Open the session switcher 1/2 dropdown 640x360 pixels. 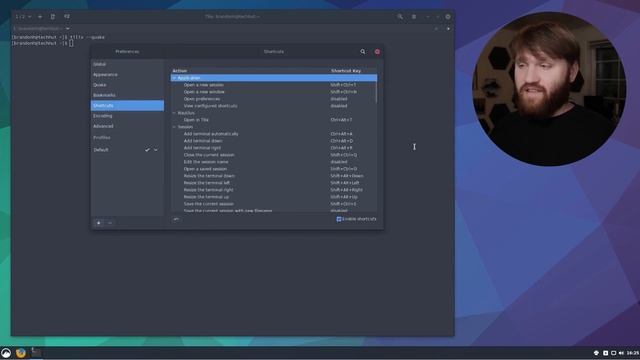[23, 17]
